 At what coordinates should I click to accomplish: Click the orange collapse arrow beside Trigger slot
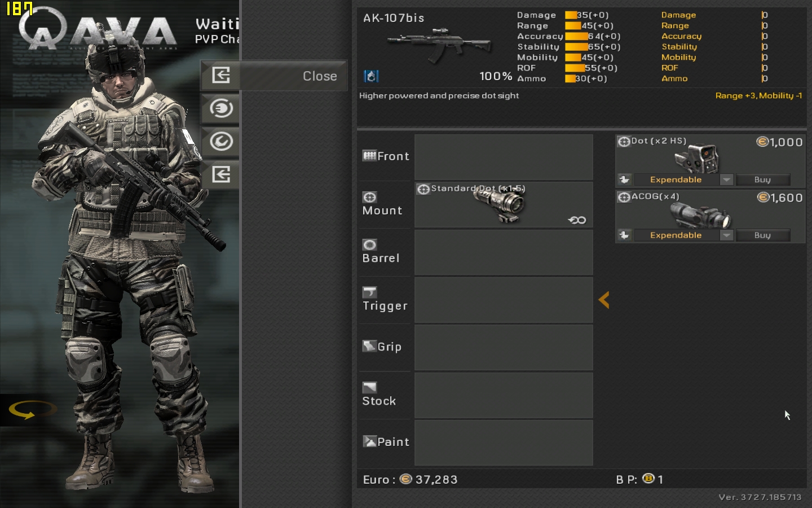click(x=604, y=300)
